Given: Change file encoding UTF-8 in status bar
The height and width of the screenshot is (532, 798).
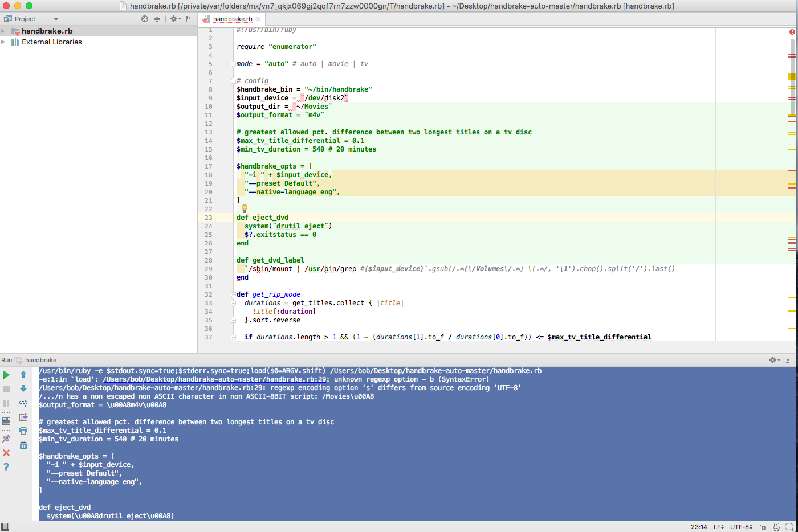Looking at the screenshot, I should coord(742,527).
